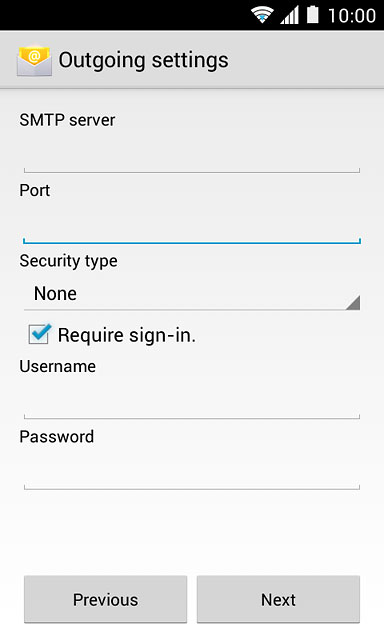The width and height of the screenshot is (384, 640).
Task: Tap the 10:00 clock in status bar
Action: (352, 16)
